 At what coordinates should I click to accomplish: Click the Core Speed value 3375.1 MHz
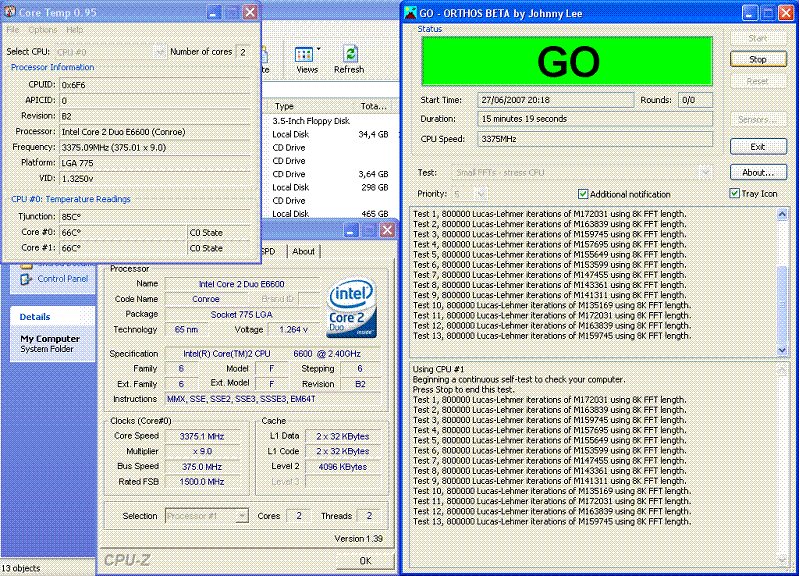tap(202, 436)
